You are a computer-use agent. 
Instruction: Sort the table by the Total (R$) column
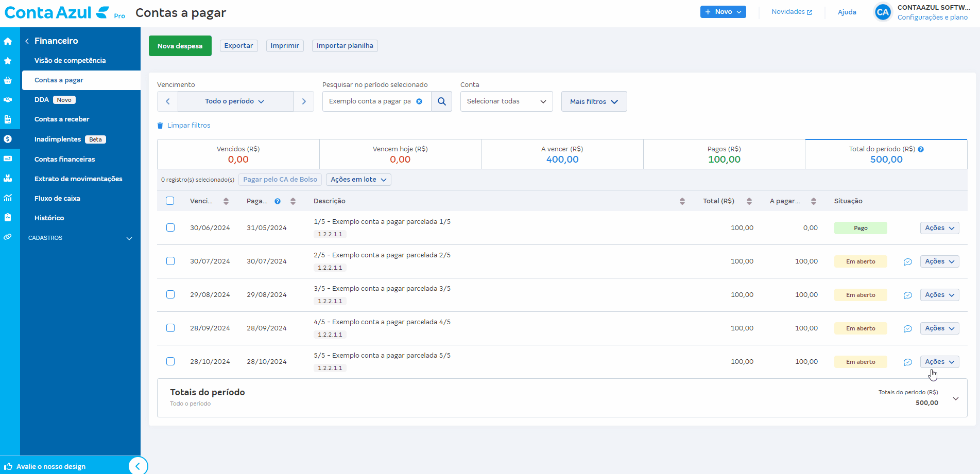pyautogui.click(x=749, y=201)
